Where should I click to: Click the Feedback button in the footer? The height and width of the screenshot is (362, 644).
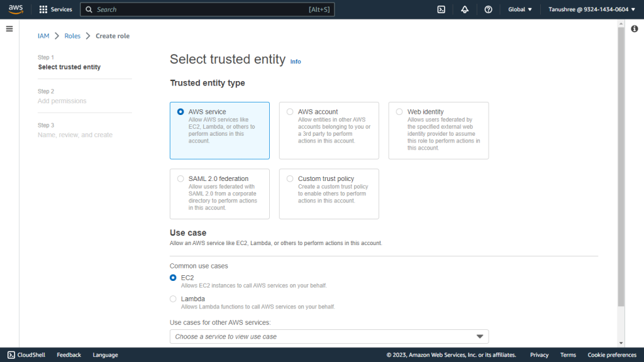tap(69, 355)
